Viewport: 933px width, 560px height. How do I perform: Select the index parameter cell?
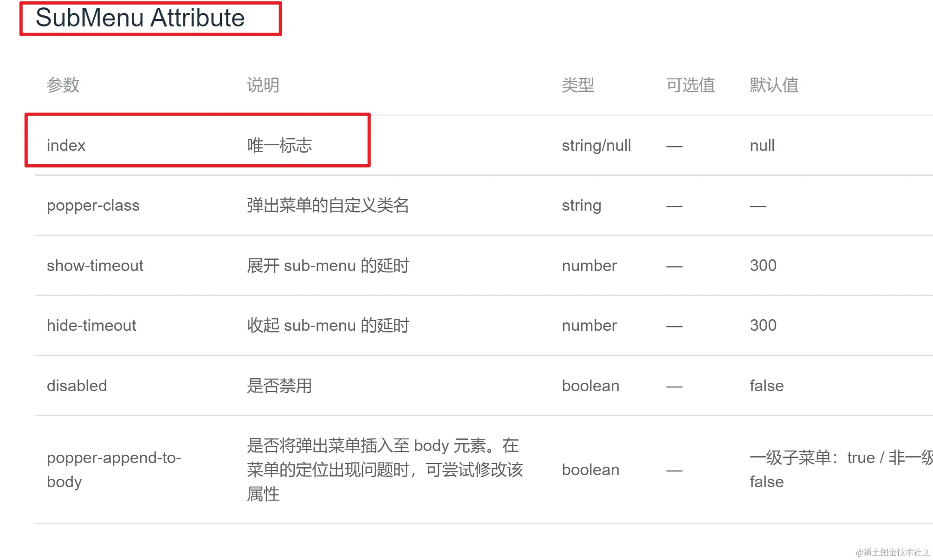(x=66, y=145)
